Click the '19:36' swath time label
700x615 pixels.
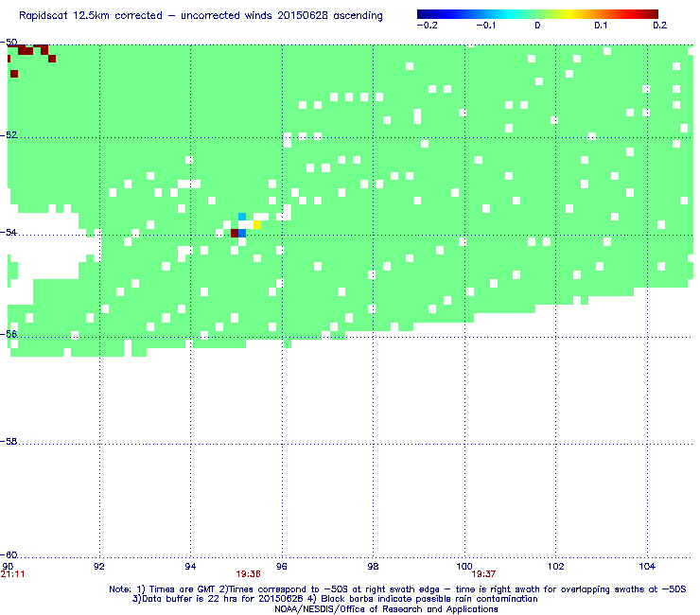pos(248,574)
